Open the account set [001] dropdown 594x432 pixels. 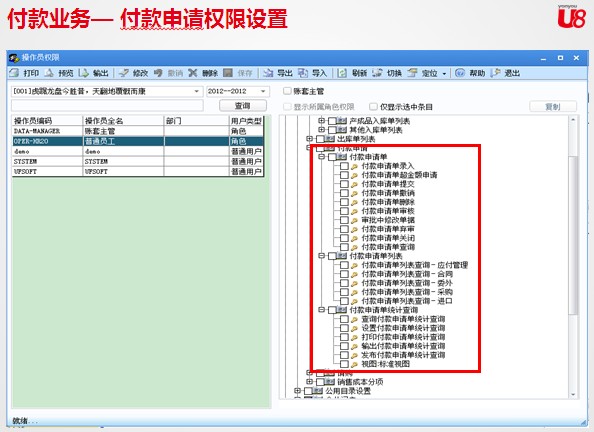[x=197, y=91]
